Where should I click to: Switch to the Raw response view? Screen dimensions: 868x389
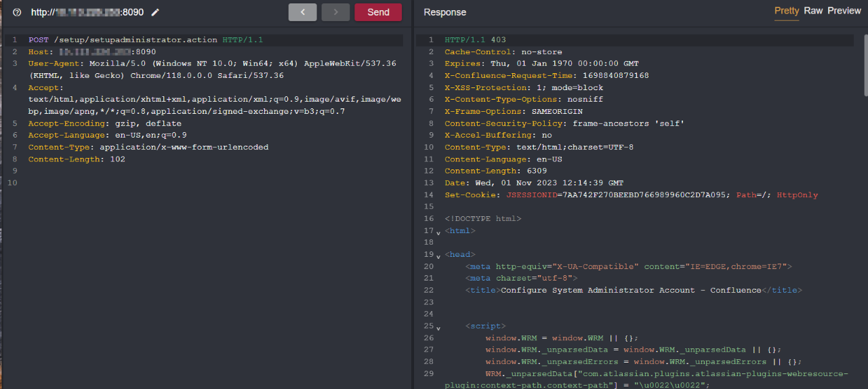813,11
